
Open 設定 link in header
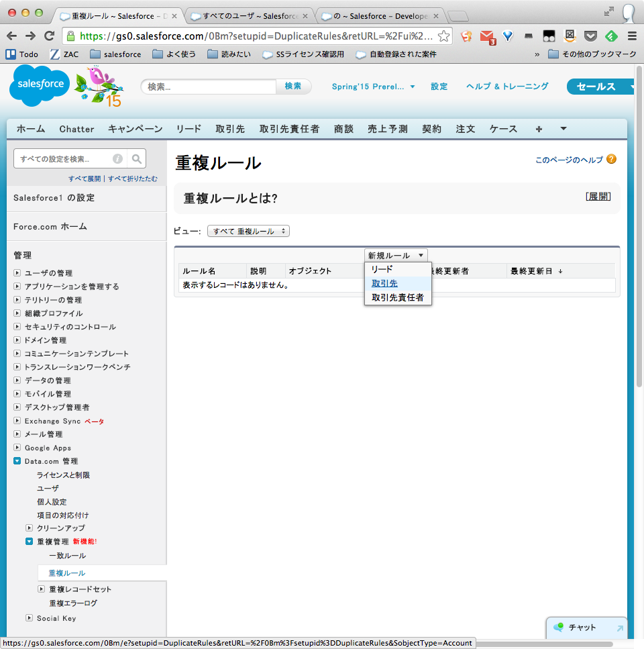tap(439, 87)
